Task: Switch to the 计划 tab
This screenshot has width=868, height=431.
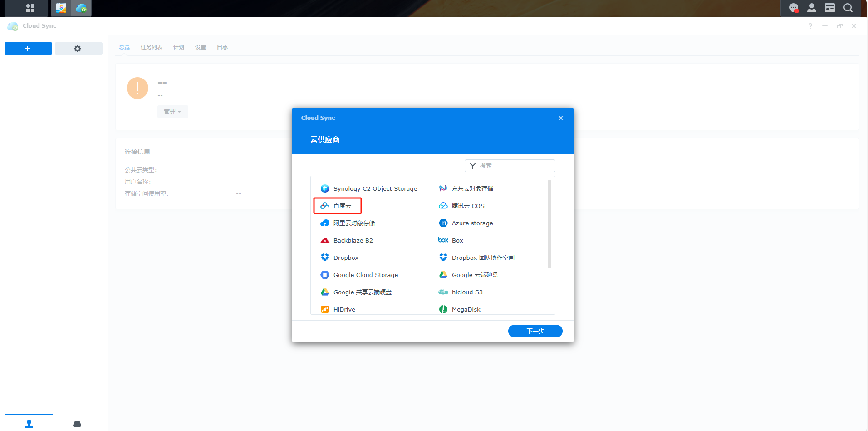Action: click(179, 47)
